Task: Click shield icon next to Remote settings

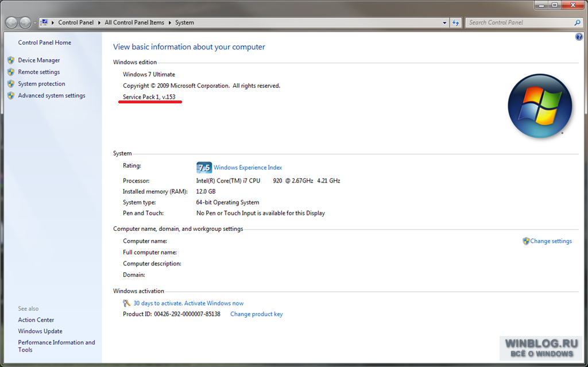Action: (11, 72)
